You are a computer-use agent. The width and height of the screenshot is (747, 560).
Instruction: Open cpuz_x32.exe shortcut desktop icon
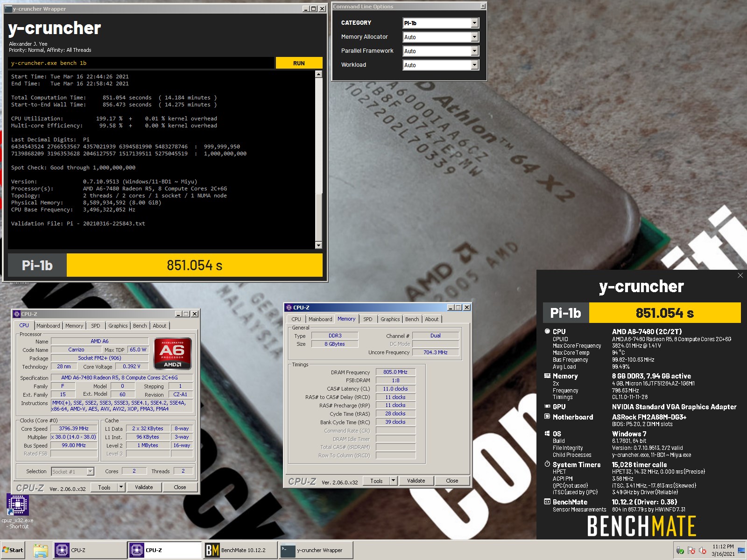coord(18,511)
